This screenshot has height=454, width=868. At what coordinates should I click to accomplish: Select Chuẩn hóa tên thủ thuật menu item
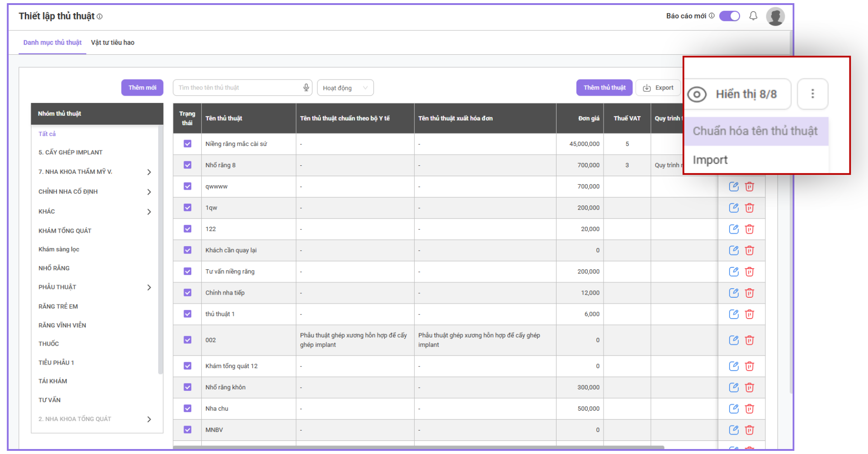point(755,131)
